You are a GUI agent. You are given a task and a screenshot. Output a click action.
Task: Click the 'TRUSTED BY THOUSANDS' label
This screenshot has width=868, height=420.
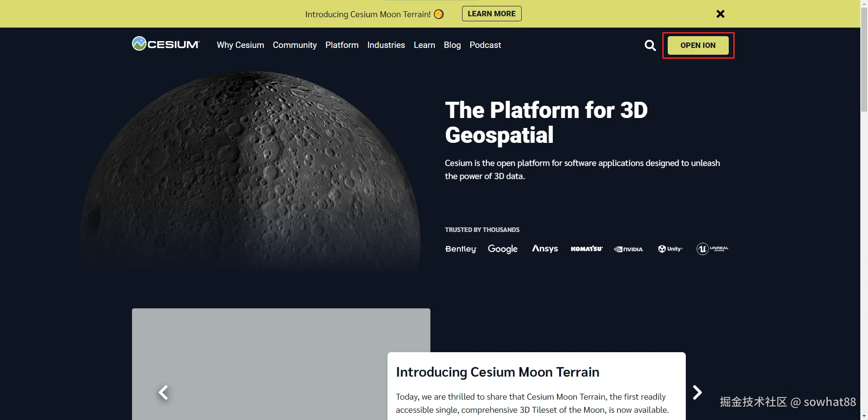point(482,230)
